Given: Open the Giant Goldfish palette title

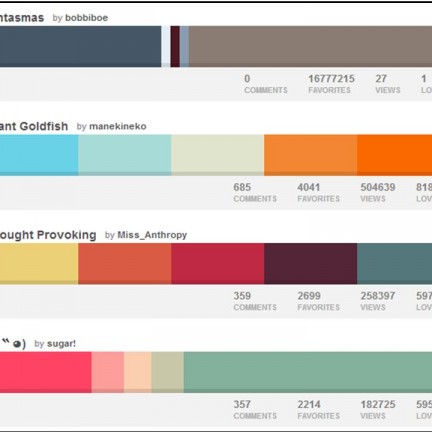Looking at the screenshot, I should [34, 126].
